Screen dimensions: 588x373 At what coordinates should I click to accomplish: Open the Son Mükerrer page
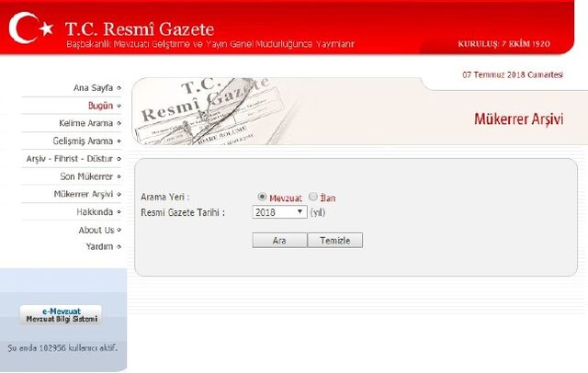pos(86,176)
